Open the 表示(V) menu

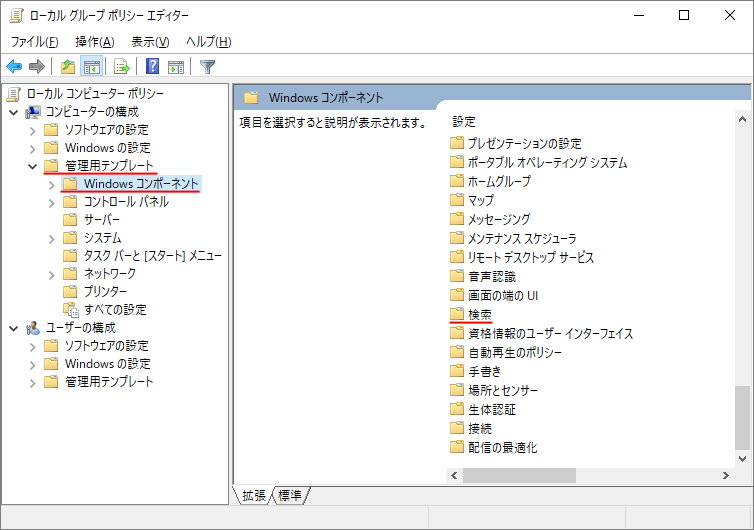[150, 42]
